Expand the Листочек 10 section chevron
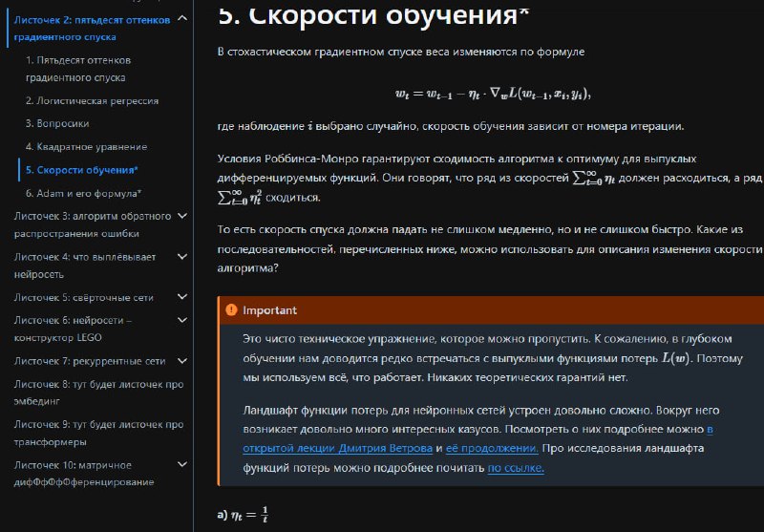The width and height of the screenshot is (764, 532). click(182, 464)
